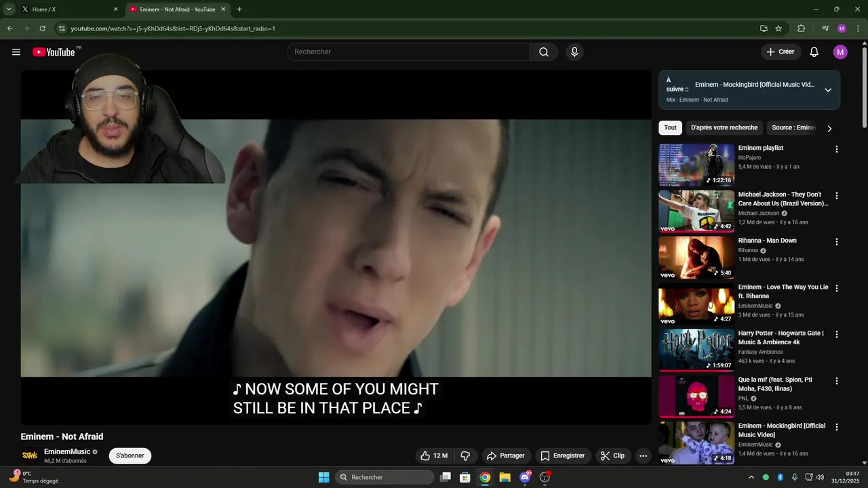Open the Chrome tab search dropdown
The width and height of the screenshot is (868, 488).
pyautogui.click(x=9, y=9)
